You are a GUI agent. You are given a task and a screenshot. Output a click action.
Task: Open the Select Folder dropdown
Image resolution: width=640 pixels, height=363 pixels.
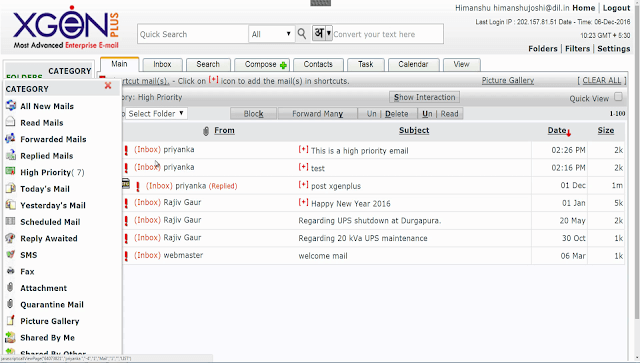(156, 114)
